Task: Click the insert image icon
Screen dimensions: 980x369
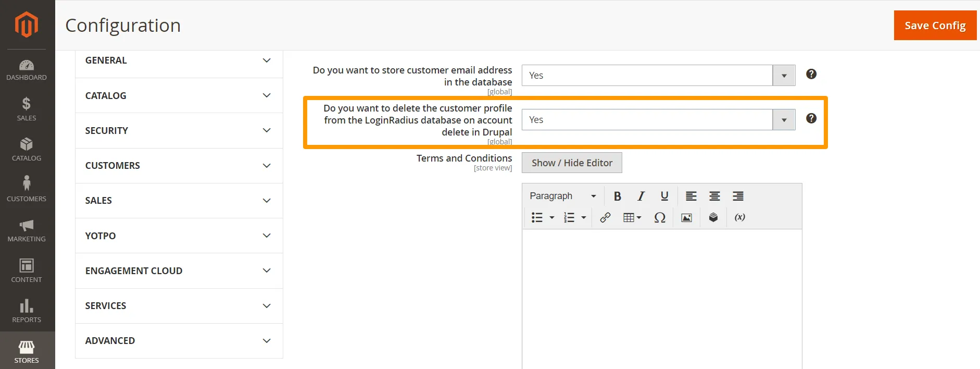Action: click(686, 217)
